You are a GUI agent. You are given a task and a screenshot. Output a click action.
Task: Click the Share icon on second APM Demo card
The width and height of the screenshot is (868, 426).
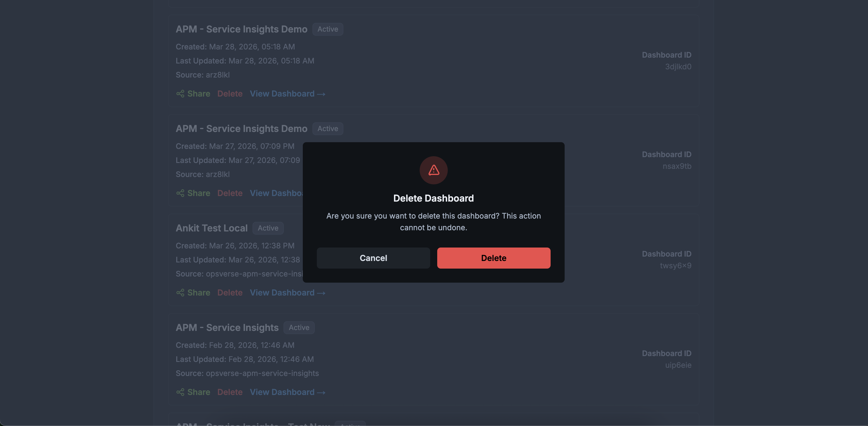point(180,193)
